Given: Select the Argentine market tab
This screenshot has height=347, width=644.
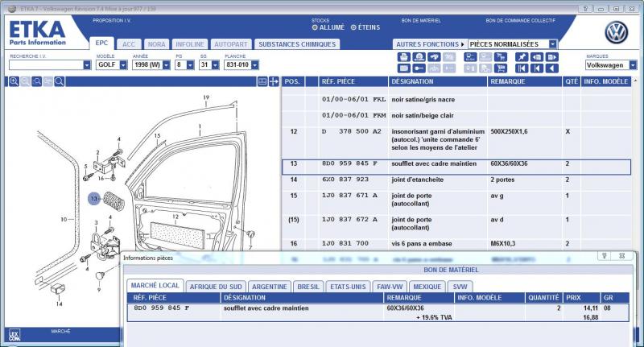Looking at the screenshot, I should [269, 287].
